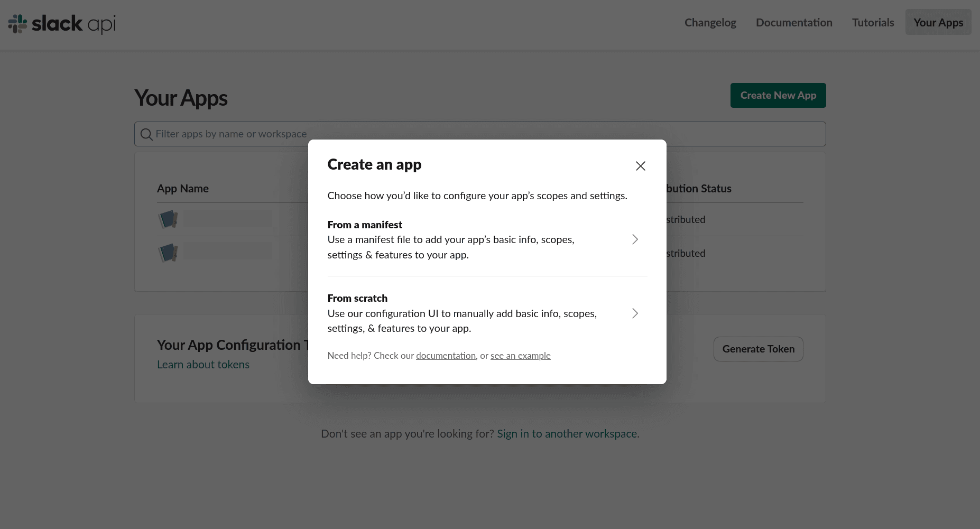Select the Your Apps nav tab

coord(938,22)
